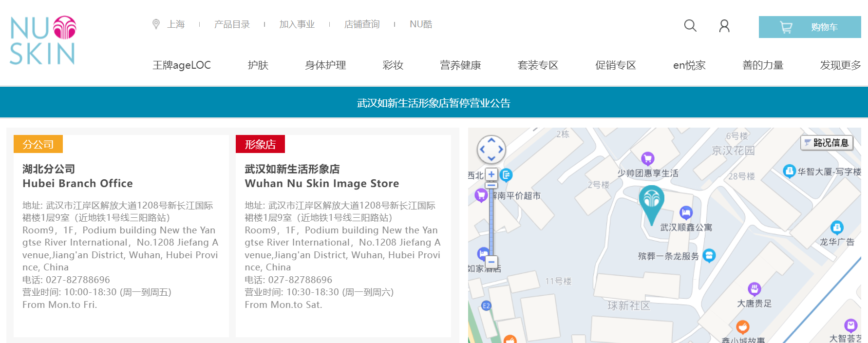Open the 产品目录 link
This screenshot has width=868, height=343.
(232, 24)
